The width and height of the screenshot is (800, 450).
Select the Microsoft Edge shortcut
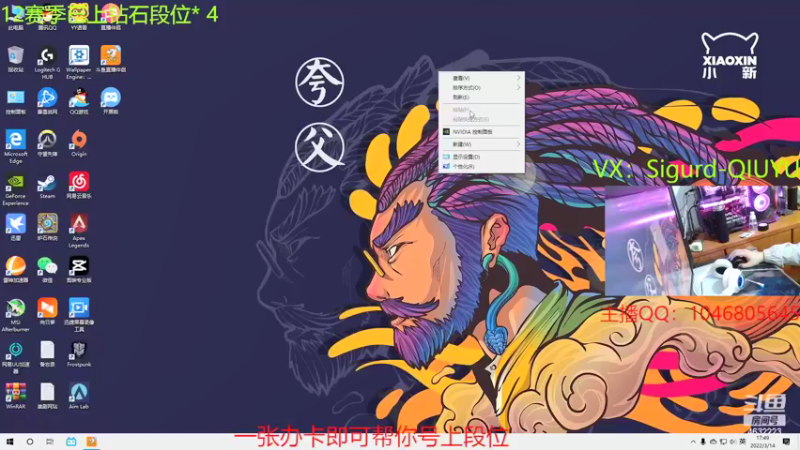[x=15, y=146]
